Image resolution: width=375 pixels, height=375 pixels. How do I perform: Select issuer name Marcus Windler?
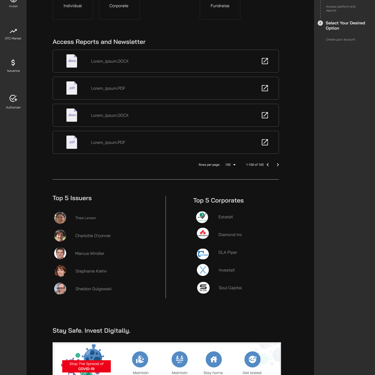[90, 254]
